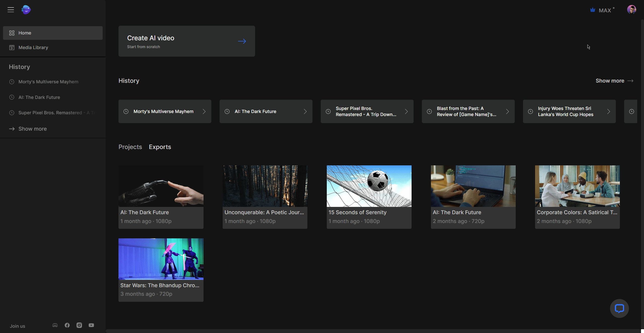
Task: Click clock icon on AI: The Dark Future card
Action: click(x=227, y=112)
